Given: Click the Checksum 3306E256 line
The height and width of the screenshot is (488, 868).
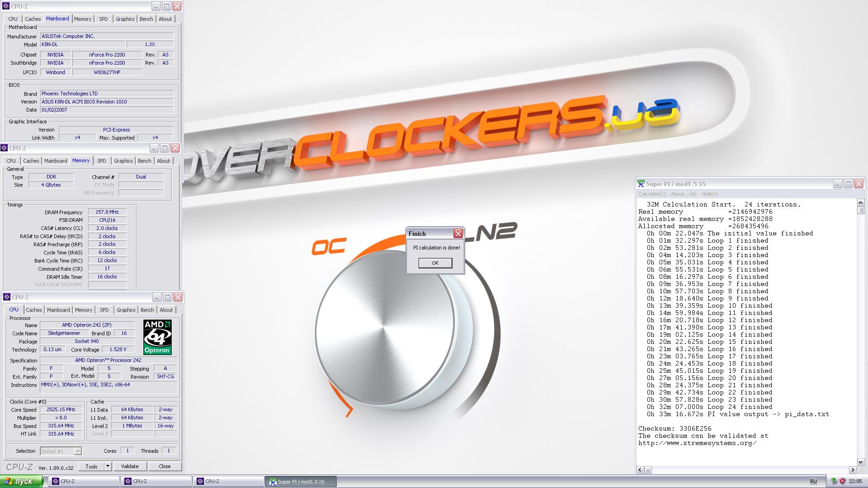Looking at the screenshot, I should pos(675,428).
